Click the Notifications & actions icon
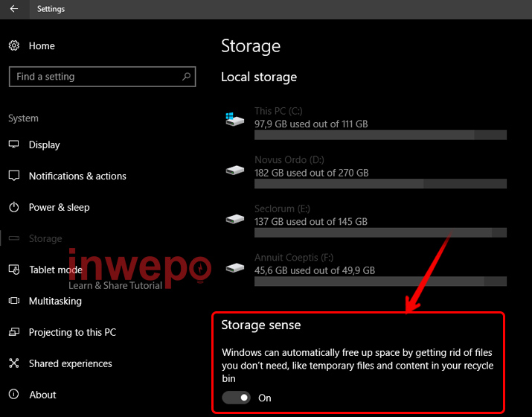532x417 pixels. click(x=14, y=176)
